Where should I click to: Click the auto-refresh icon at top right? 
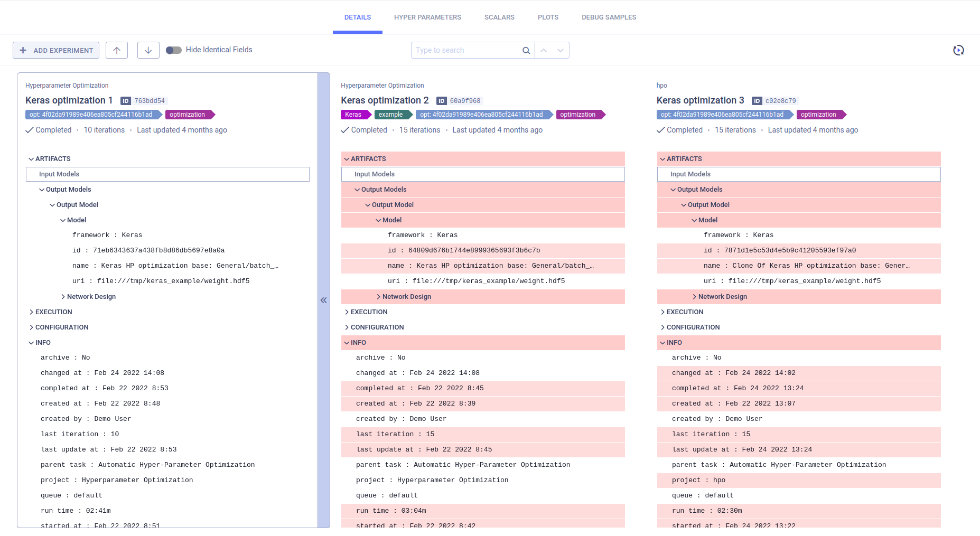point(958,50)
